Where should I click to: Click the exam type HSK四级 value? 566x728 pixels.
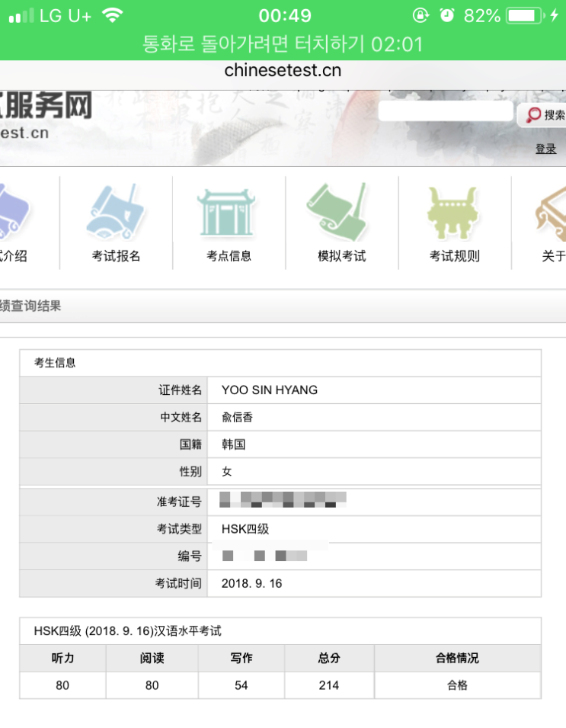point(245,529)
